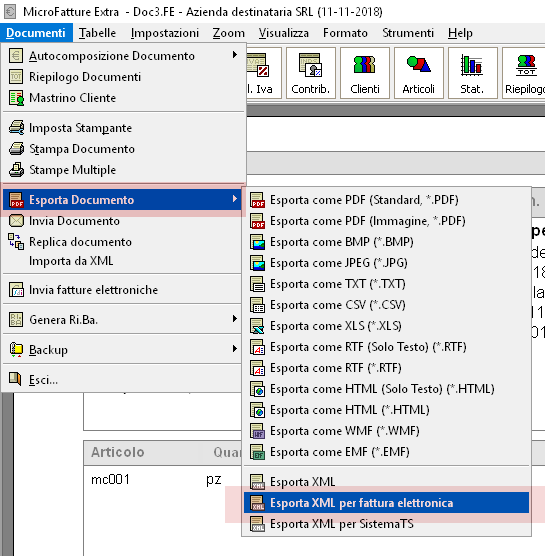This screenshot has width=545, height=556.
Task: Click the Stampe Multiple icon
Action: [x=16, y=169]
